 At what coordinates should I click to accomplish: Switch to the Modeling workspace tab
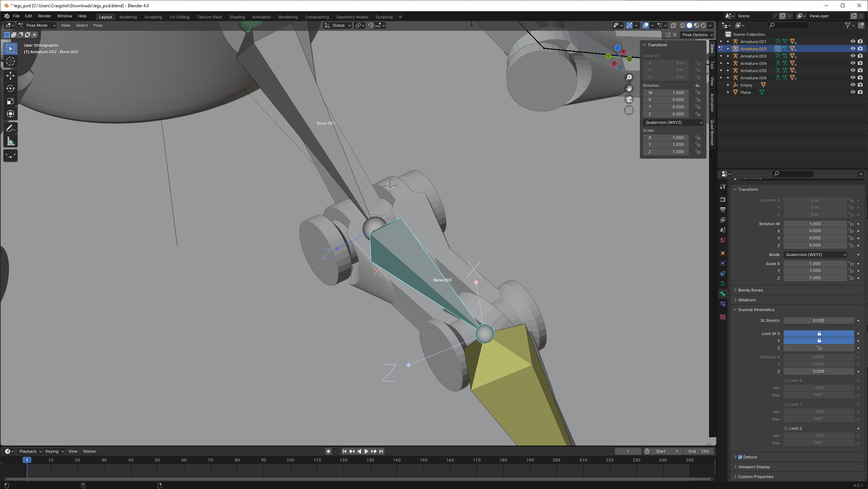pyautogui.click(x=128, y=17)
